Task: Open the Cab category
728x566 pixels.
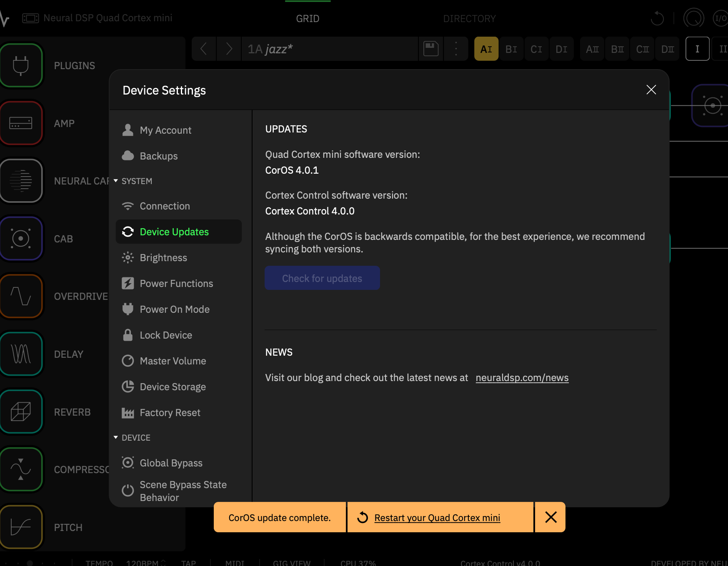Action: (x=21, y=239)
